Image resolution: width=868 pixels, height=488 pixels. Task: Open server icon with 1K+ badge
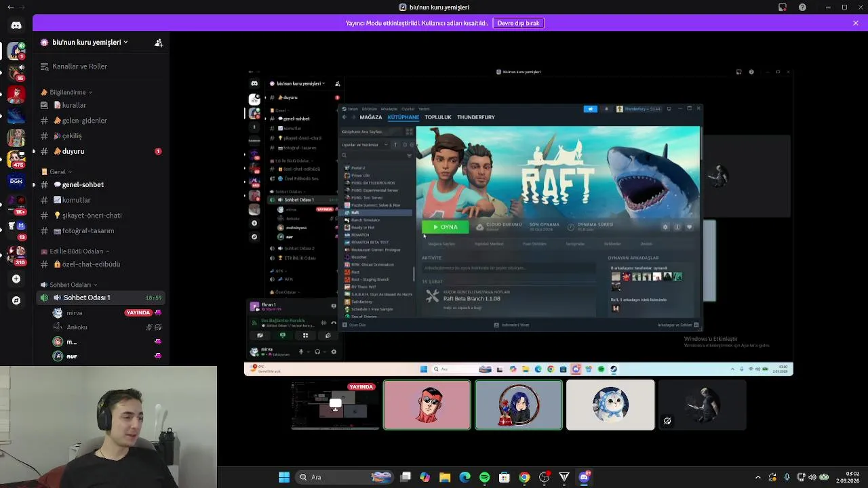(x=16, y=205)
